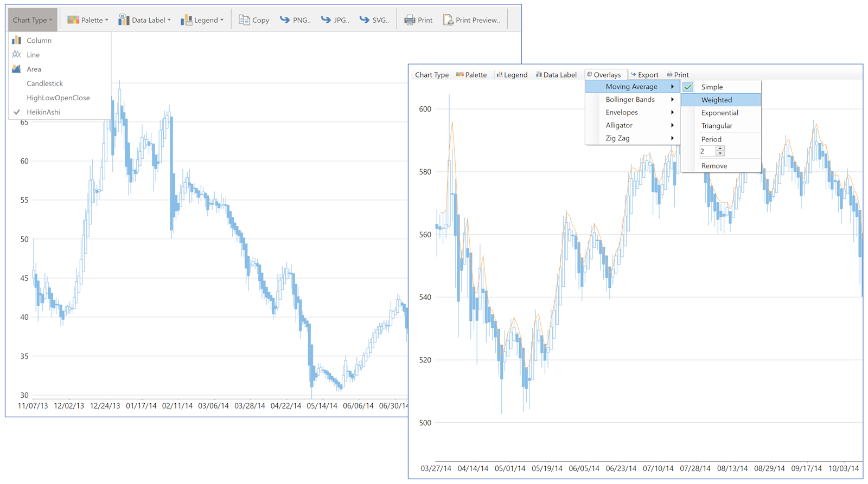Export chart via PNG arrow icon

click(x=285, y=20)
